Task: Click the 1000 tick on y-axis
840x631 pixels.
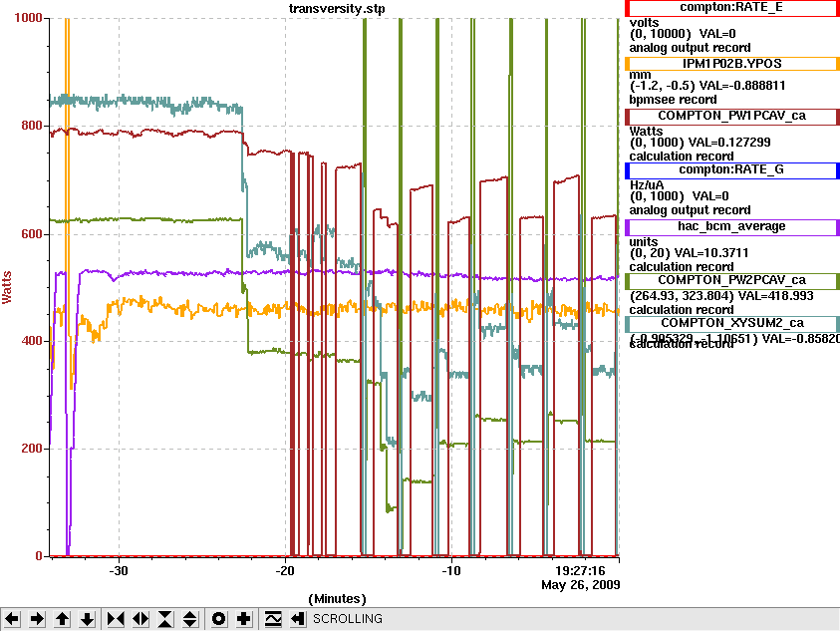Action: (28, 18)
